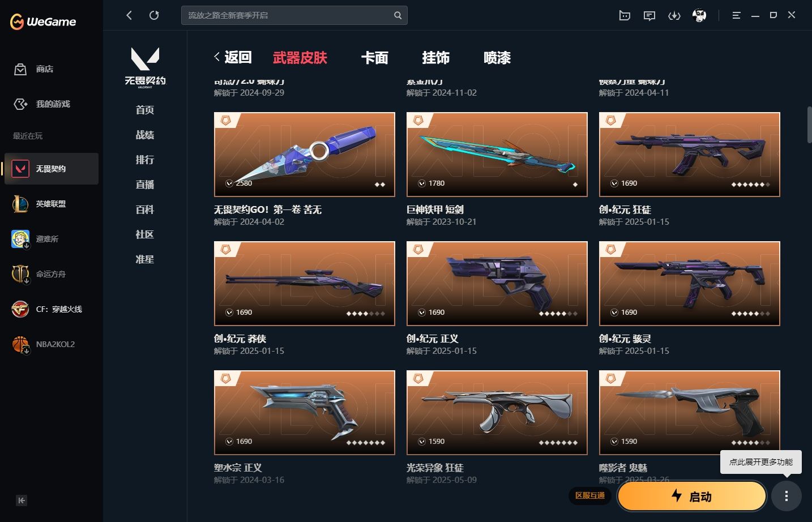Select the 创•纪元 狂徒 skin thumbnail
Viewport: 812px width, 522px height.
(690, 155)
